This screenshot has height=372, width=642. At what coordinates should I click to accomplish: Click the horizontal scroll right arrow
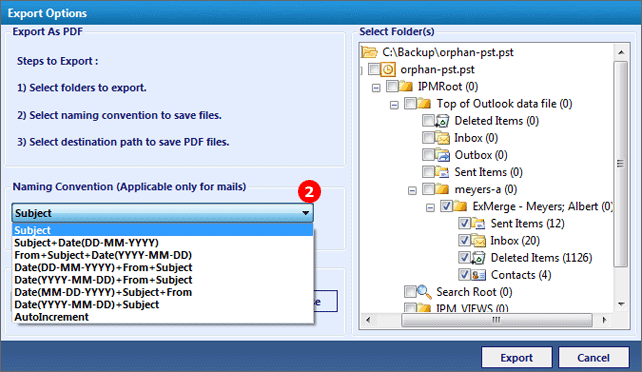point(604,320)
